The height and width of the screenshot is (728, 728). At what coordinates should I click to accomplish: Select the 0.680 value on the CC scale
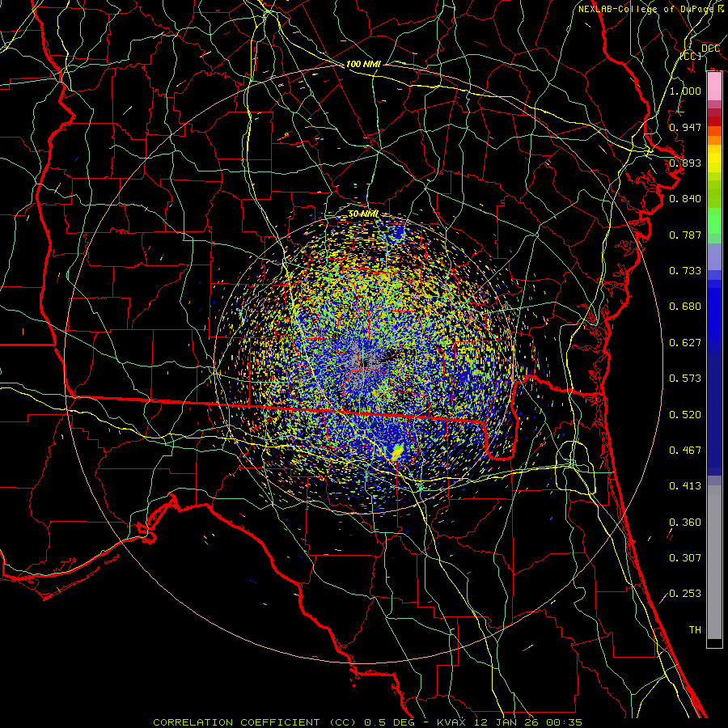coord(685,307)
